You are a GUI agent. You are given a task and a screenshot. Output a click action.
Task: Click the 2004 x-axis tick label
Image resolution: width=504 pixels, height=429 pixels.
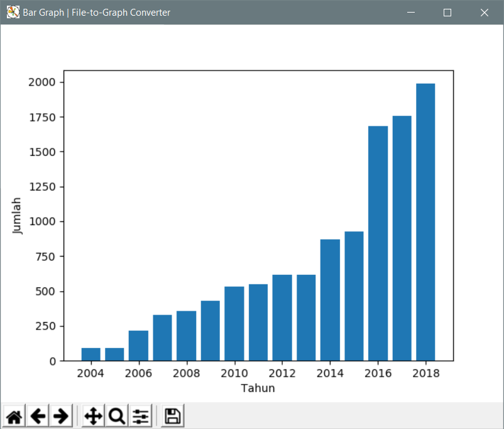point(90,373)
